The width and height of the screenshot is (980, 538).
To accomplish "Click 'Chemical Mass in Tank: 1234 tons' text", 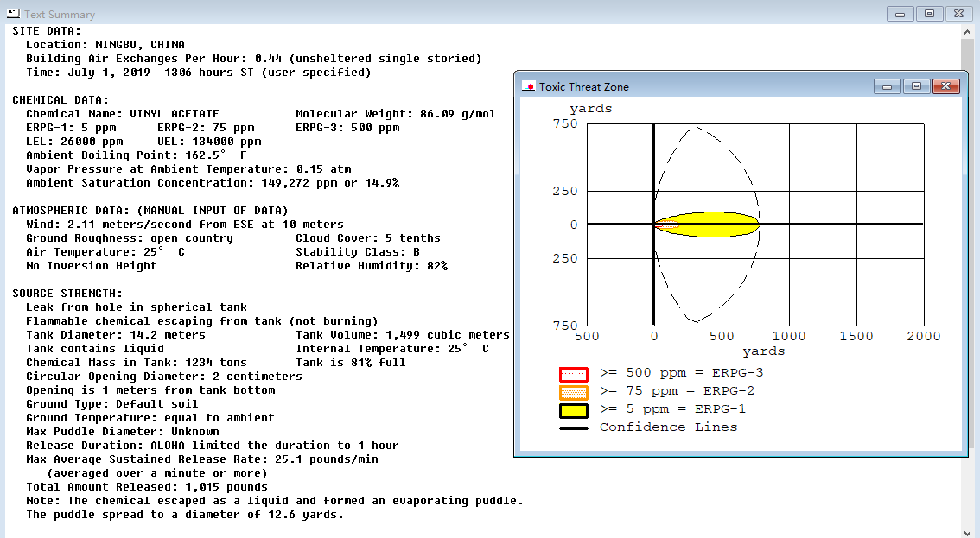I will pos(137,363).
